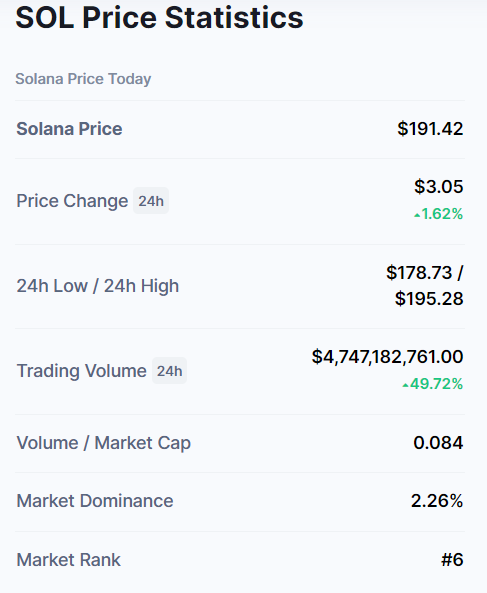
Task: Open the 24h selector next to Price Change
Action: (x=151, y=201)
